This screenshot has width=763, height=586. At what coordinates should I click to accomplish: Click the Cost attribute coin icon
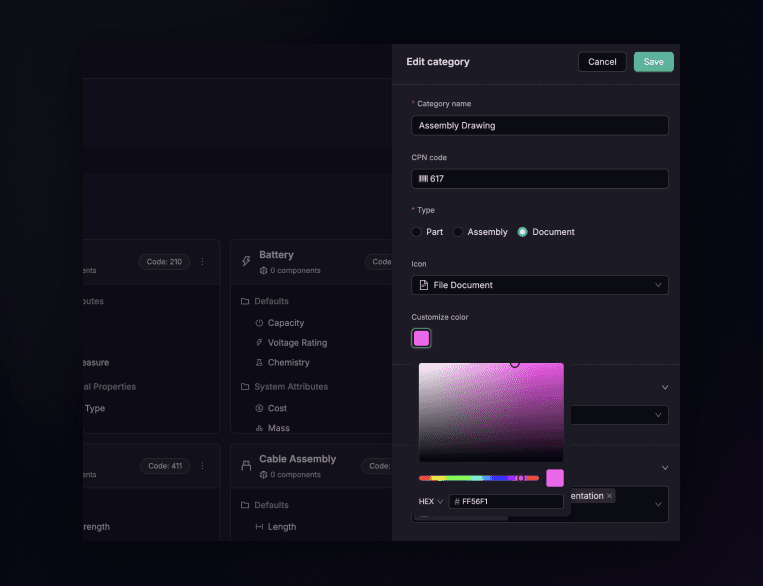point(259,408)
